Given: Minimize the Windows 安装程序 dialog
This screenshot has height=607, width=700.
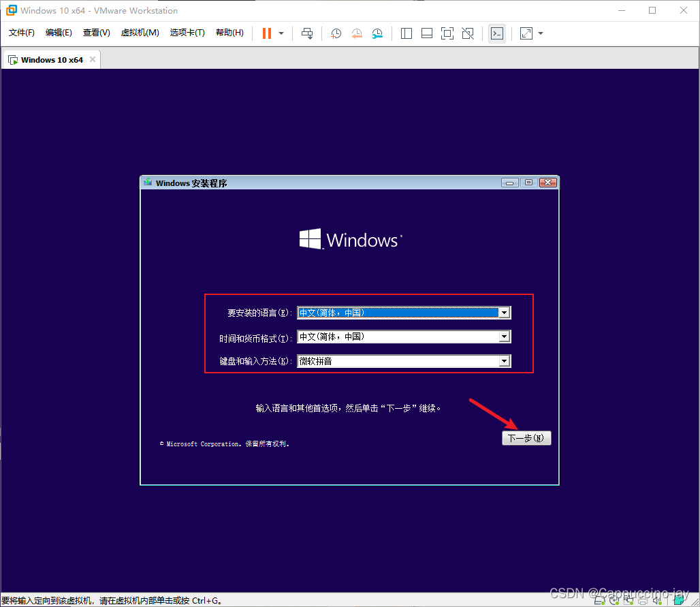Looking at the screenshot, I should pyautogui.click(x=509, y=183).
